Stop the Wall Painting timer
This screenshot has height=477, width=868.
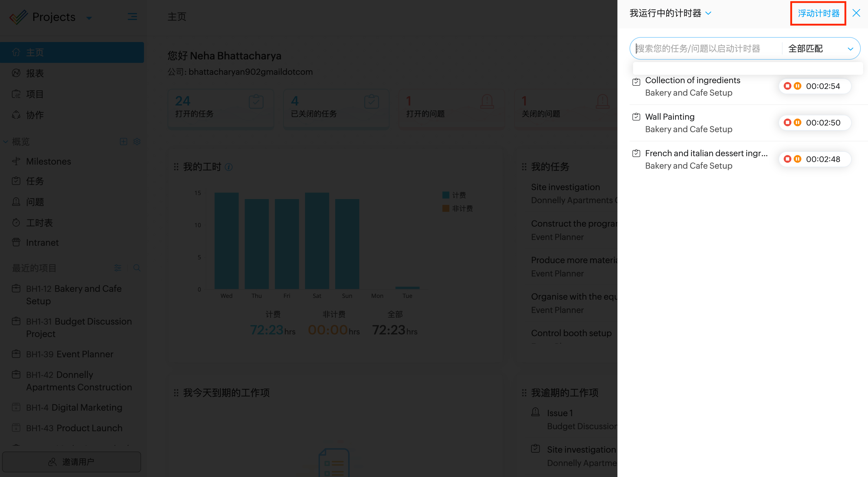(x=787, y=122)
